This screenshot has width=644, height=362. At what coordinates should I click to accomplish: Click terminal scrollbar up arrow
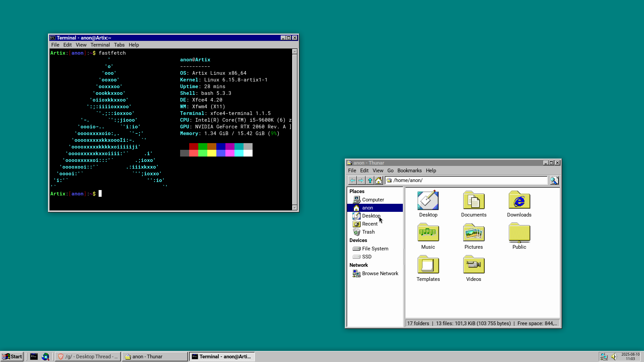tap(294, 52)
